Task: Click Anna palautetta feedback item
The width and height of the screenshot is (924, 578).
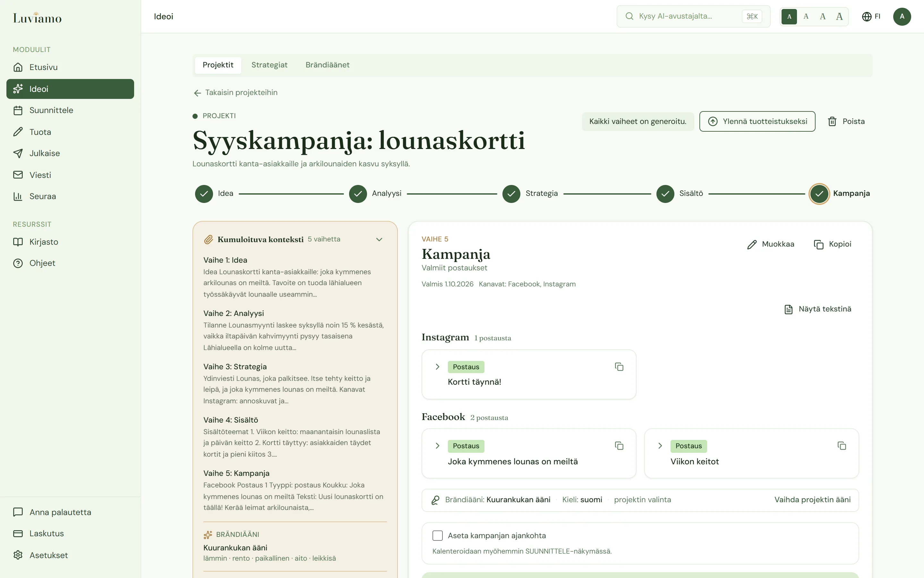Action: coord(70,512)
